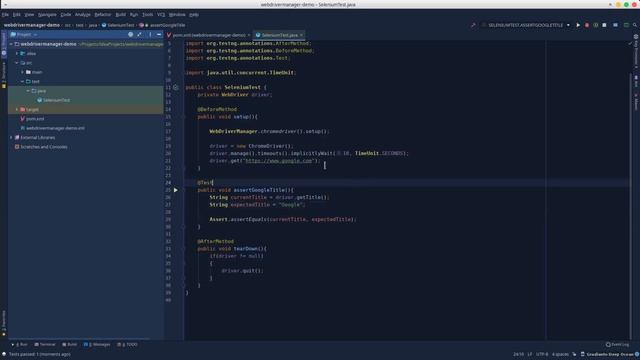Open the Project view selector dropdown
The width and height of the screenshot is (640, 360).
[24, 35]
